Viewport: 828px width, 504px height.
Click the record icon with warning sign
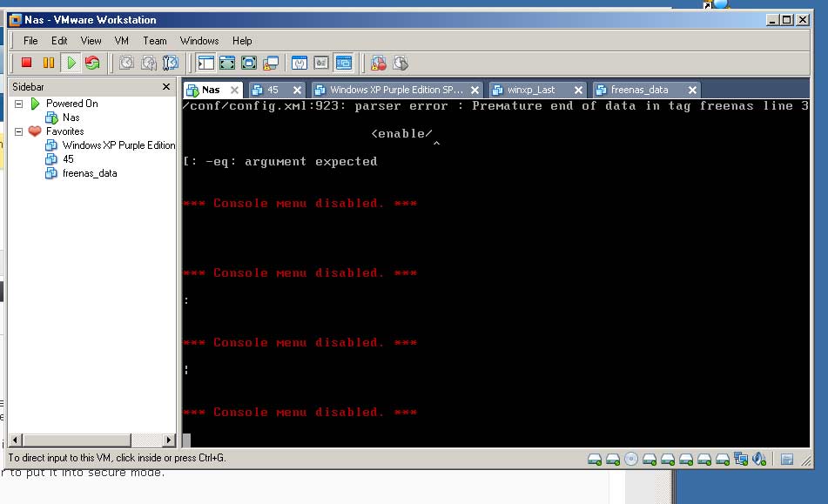[378, 64]
